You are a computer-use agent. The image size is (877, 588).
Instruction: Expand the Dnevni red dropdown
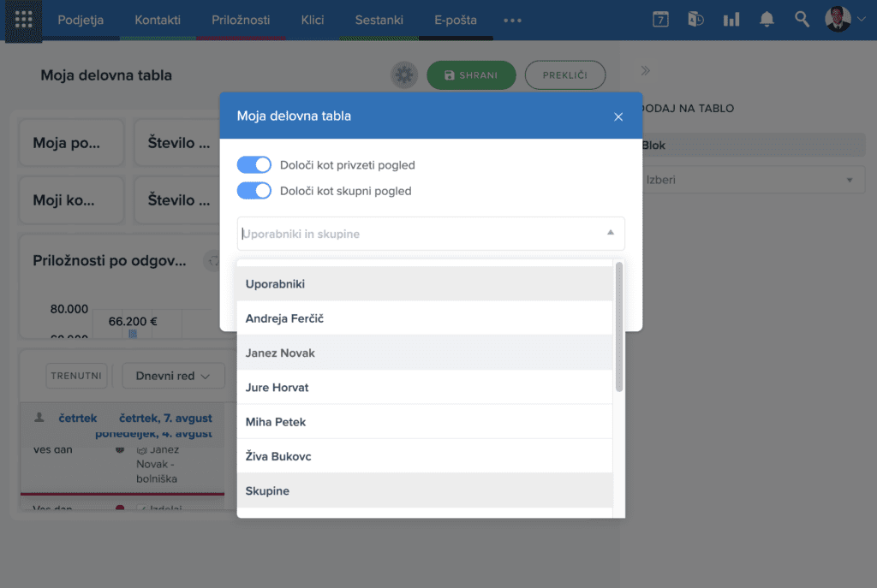click(x=173, y=376)
